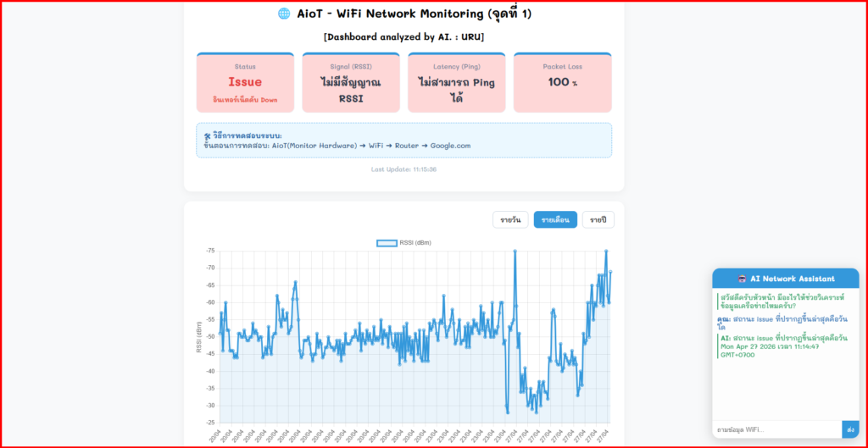This screenshot has width=868, height=448.
Task: Select the รายวัน (daily) view button
Action: [x=510, y=220]
